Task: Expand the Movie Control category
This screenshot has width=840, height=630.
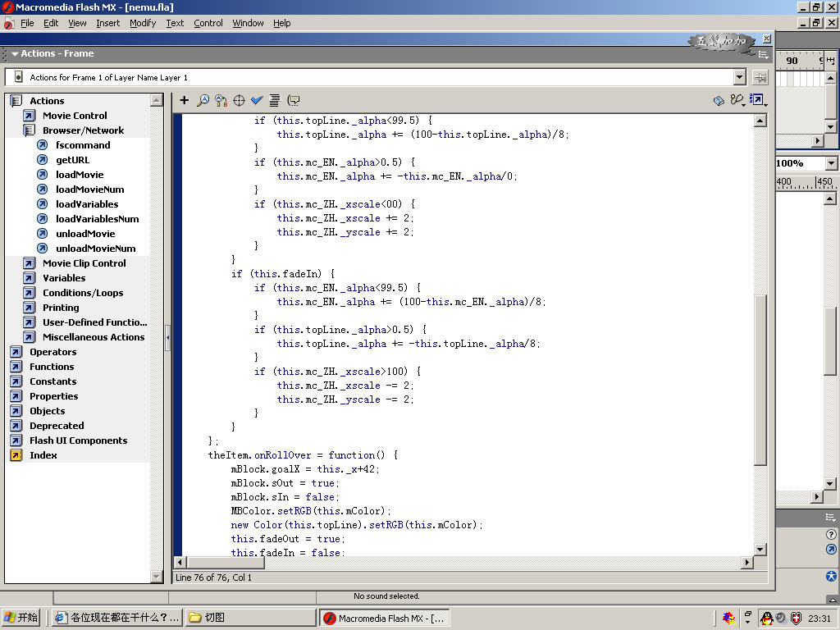Action: [x=29, y=116]
